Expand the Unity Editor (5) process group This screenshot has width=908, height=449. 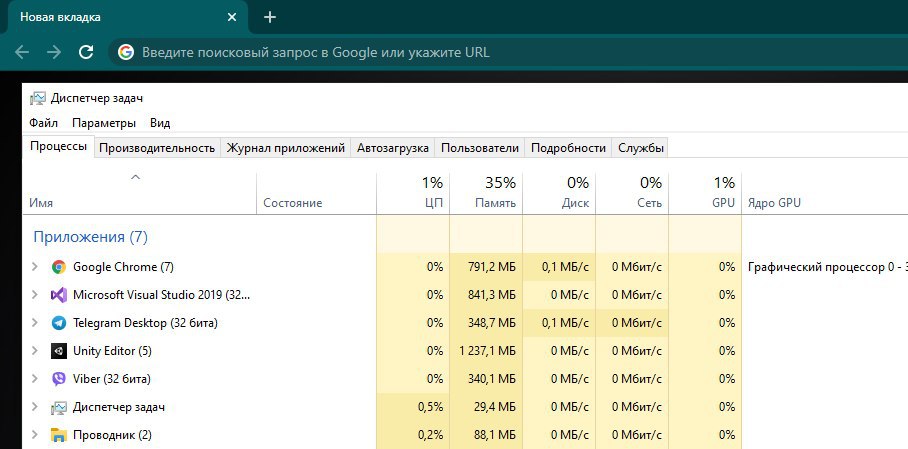(x=35, y=351)
